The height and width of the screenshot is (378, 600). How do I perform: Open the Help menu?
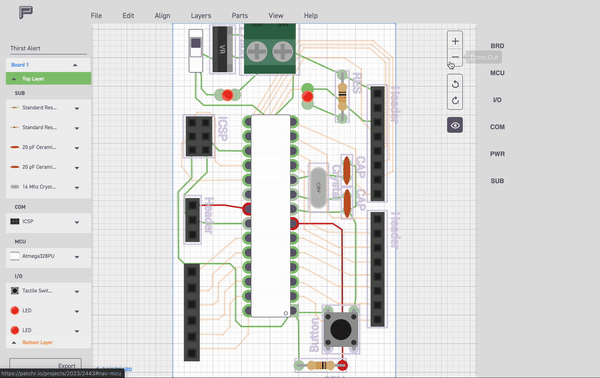pyautogui.click(x=311, y=16)
